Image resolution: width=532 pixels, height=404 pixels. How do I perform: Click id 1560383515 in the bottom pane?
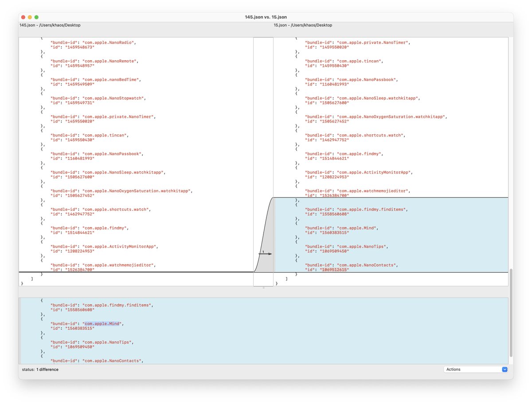coord(80,329)
